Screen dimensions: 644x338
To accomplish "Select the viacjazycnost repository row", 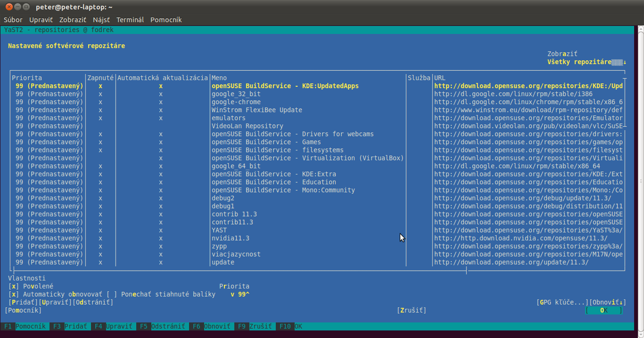I will [x=317, y=254].
